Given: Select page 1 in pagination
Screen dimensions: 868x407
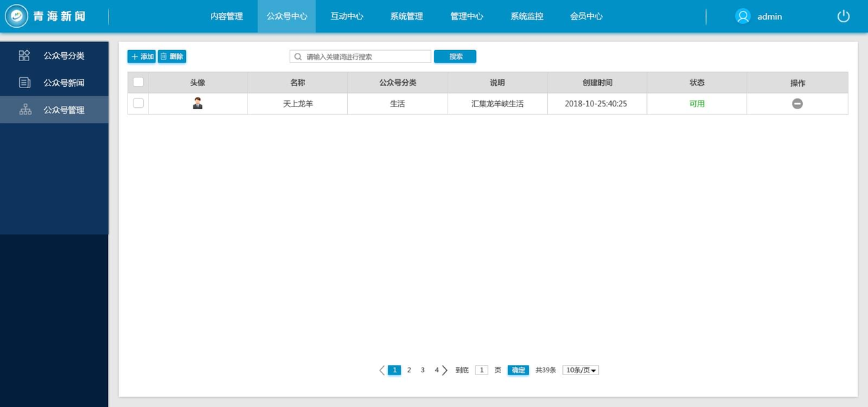Looking at the screenshot, I should (x=395, y=370).
